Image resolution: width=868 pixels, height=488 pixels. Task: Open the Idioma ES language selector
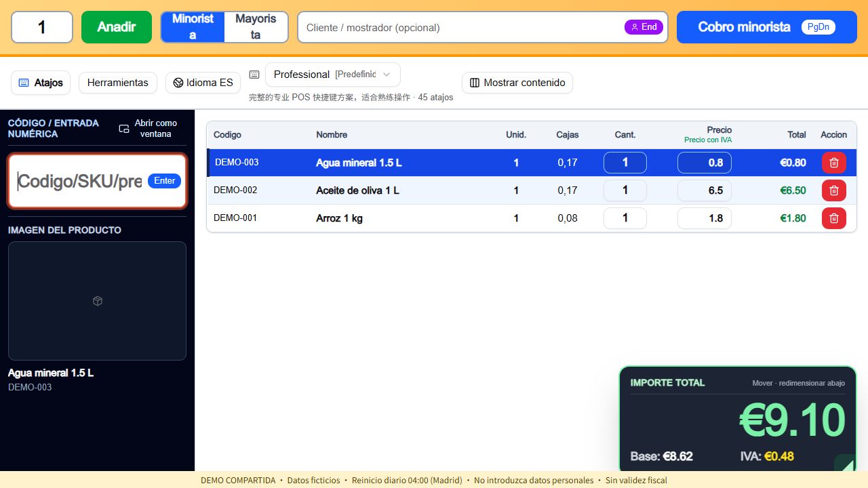(203, 83)
